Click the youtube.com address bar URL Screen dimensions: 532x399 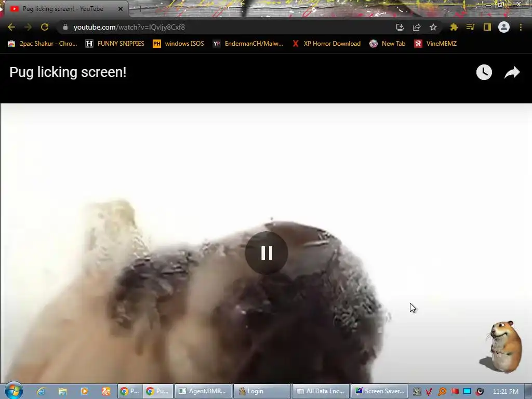(x=129, y=27)
